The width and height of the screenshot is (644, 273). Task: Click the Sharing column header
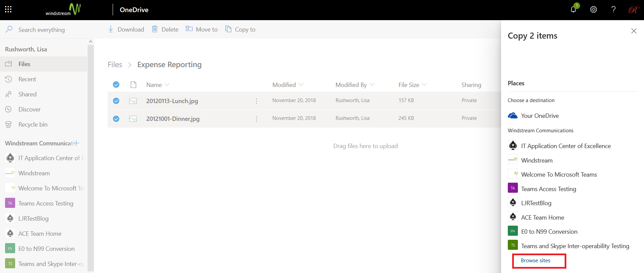pyautogui.click(x=471, y=85)
